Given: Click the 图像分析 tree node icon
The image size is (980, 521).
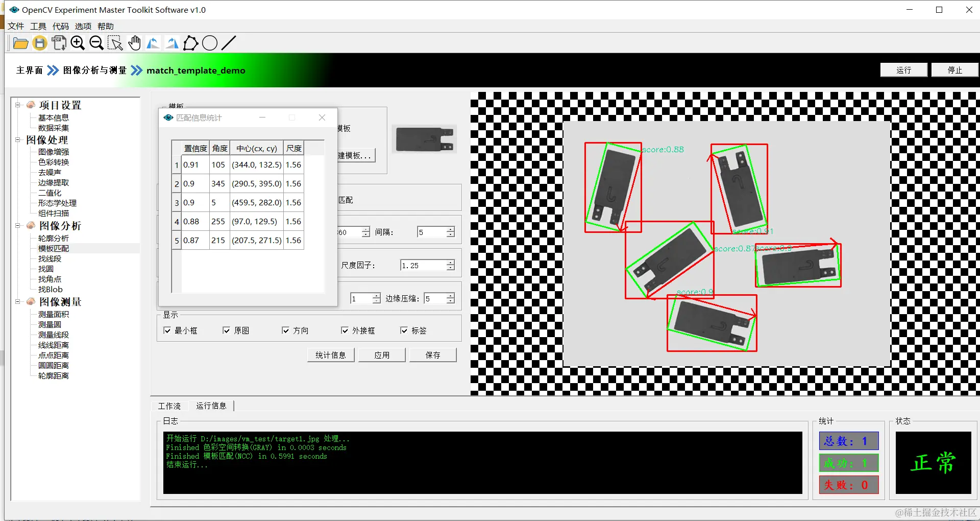Looking at the screenshot, I should point(31,225).
